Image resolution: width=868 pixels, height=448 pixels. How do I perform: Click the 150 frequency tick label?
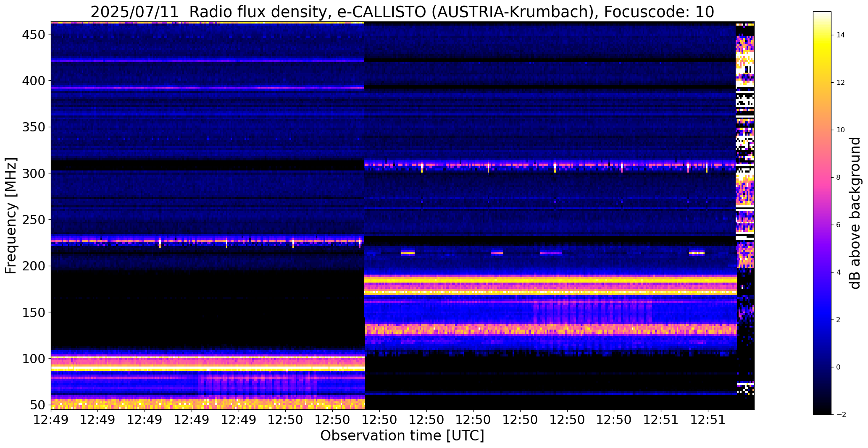[35, 312]
